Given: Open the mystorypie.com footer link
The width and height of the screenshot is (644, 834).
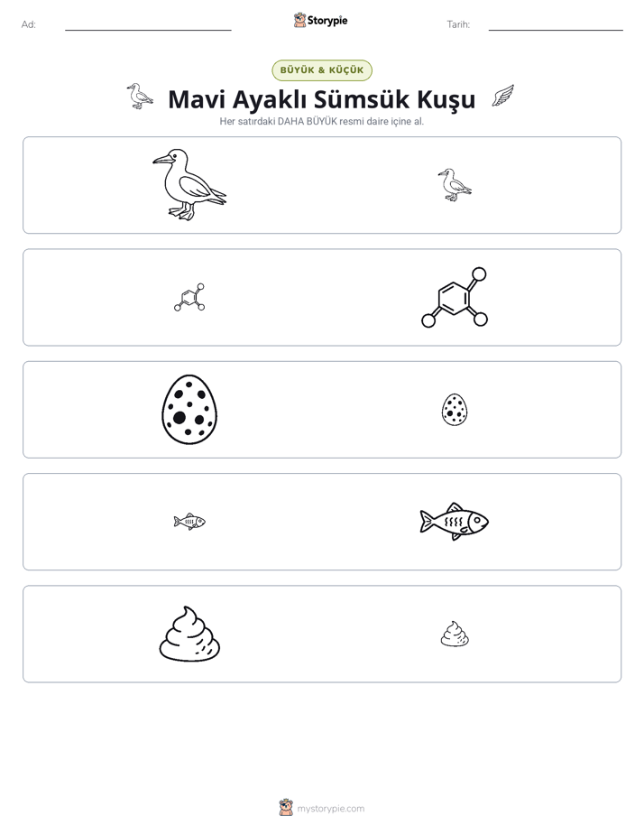Looking at the screenshot, I should tap(330, 809).
